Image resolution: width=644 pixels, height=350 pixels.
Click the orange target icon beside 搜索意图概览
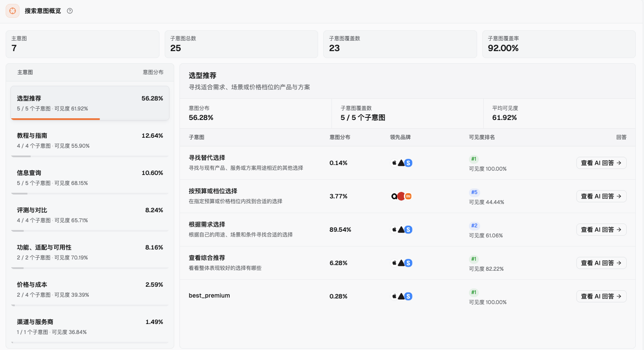tap(13, 11)
